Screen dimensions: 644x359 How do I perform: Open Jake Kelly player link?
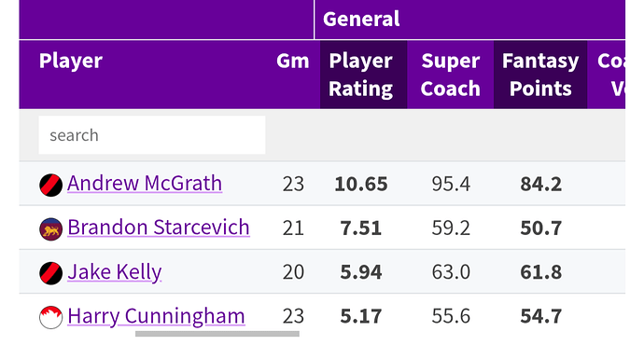click(115, 271)
